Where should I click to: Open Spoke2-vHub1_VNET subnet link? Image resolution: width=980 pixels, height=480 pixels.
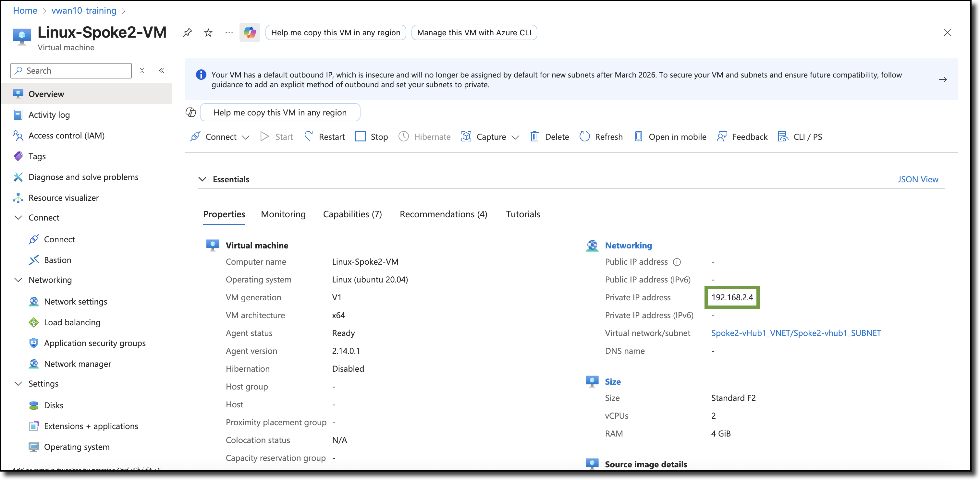tap(796, 333)
